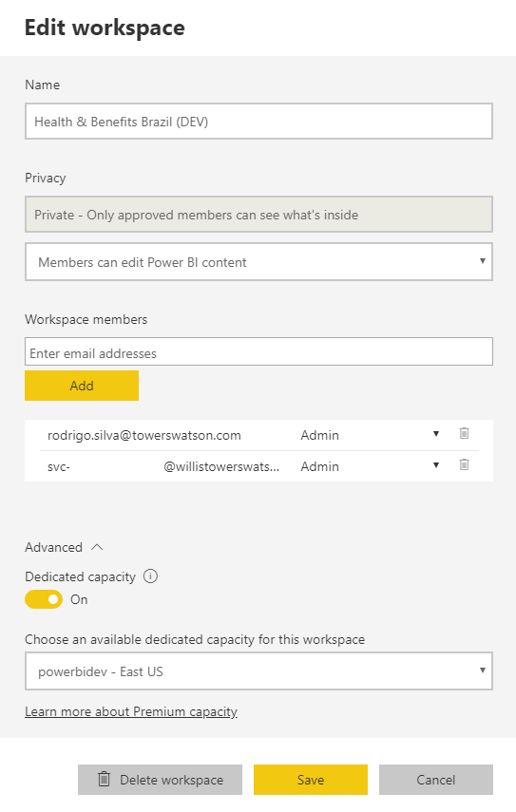
Task: Click the capacity chooser label text
Action: coord(195,639)
